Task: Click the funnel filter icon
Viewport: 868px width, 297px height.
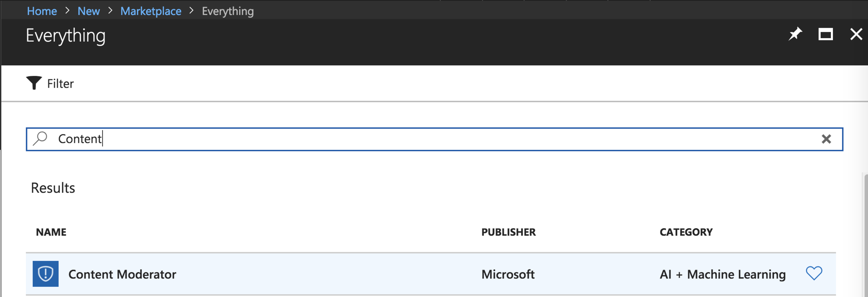Action: 34,83
